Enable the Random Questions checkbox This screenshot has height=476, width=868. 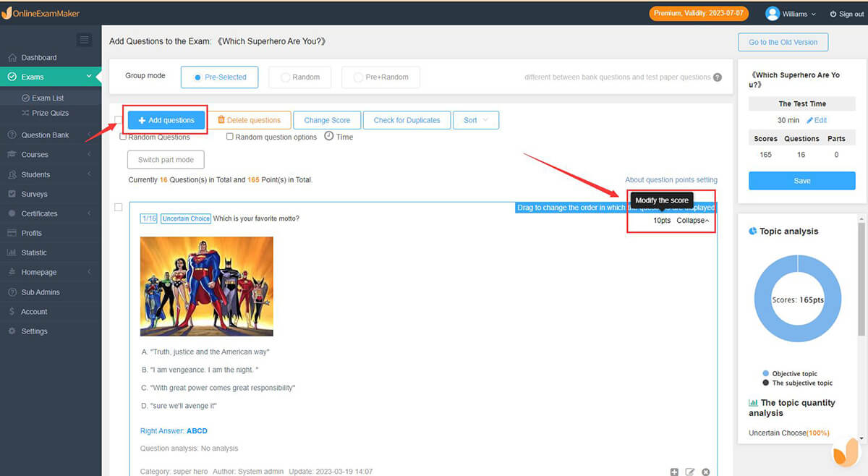[123, 137]
